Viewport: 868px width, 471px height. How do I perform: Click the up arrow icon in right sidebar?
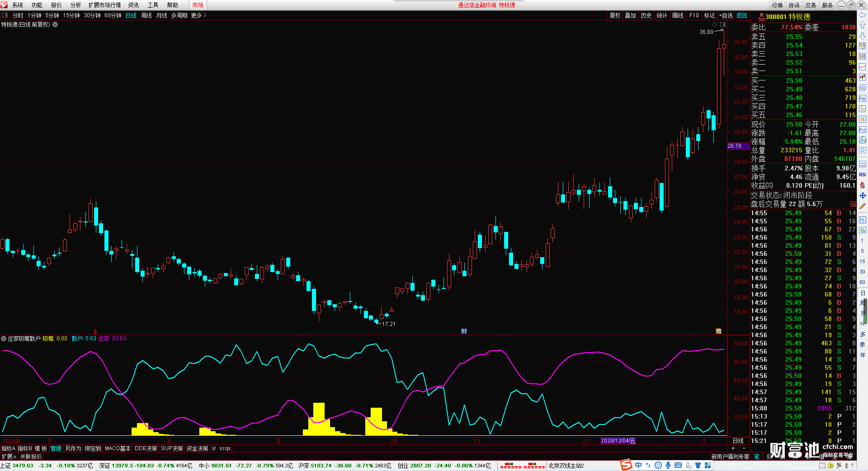tap(862, 25)
